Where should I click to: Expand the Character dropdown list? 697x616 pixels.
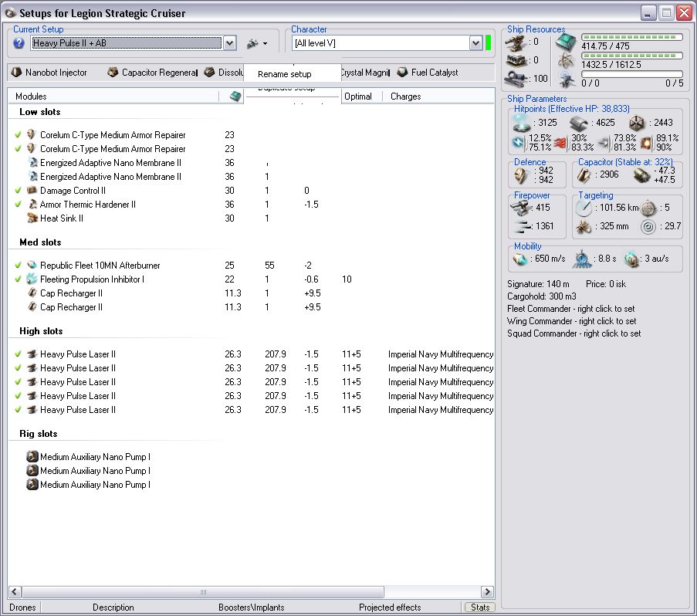coord(475,44)
